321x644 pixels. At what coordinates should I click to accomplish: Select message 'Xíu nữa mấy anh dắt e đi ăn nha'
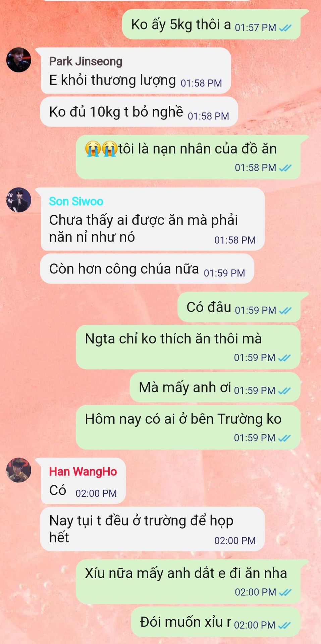188,582
